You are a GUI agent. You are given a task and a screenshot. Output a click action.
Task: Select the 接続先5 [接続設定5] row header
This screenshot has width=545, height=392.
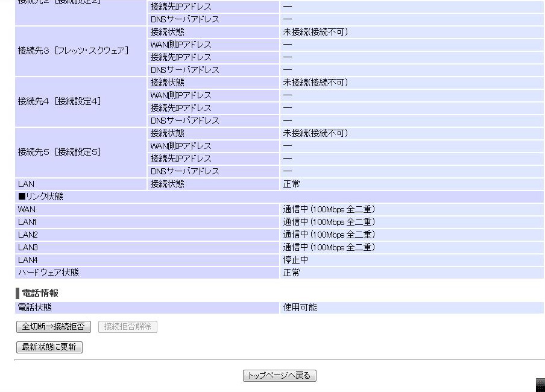pyautogui.click(x=59, y=152)
